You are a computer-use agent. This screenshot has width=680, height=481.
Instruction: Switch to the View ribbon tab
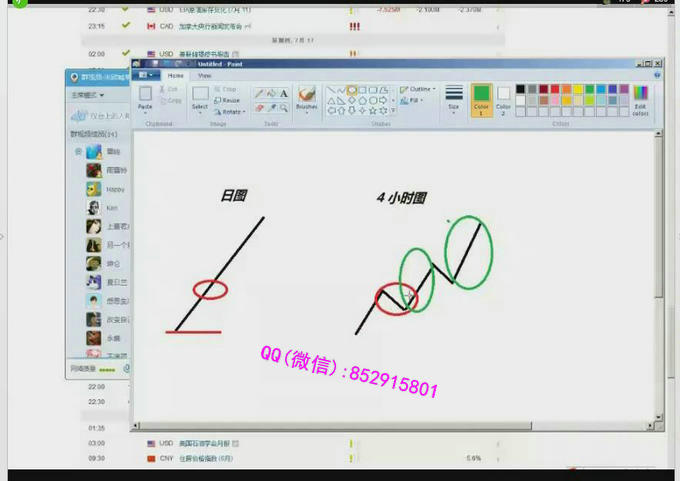click(x=204, y=75)
